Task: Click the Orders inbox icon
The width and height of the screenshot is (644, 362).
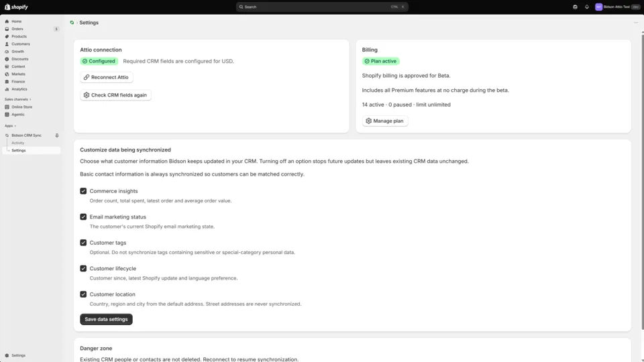Action: (x=7, y=29)
